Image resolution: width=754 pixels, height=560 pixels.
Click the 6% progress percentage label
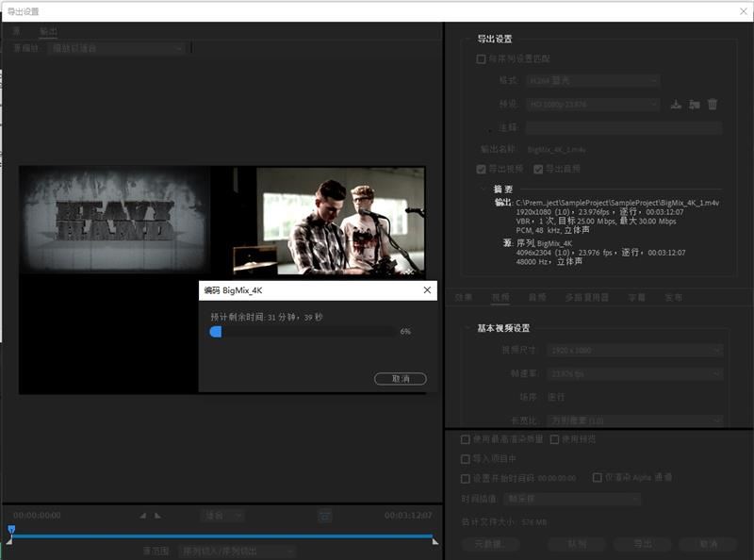click(405, 332)
